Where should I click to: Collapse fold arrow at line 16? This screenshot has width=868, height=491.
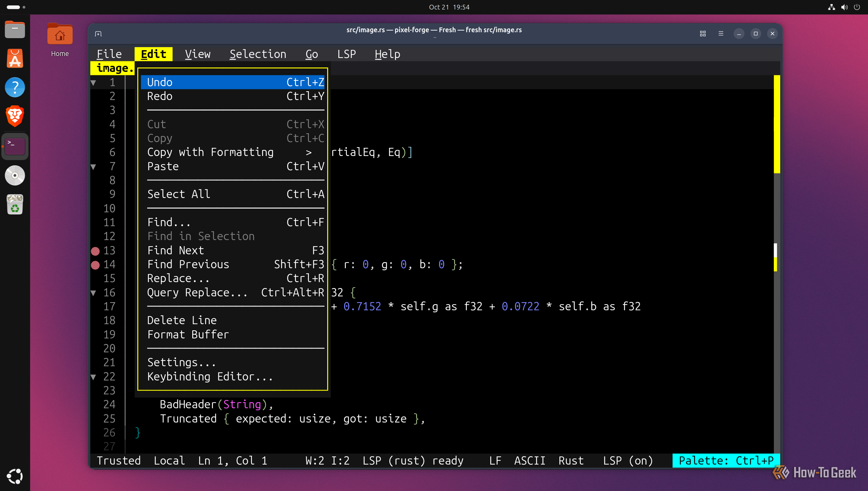(94, 293)
